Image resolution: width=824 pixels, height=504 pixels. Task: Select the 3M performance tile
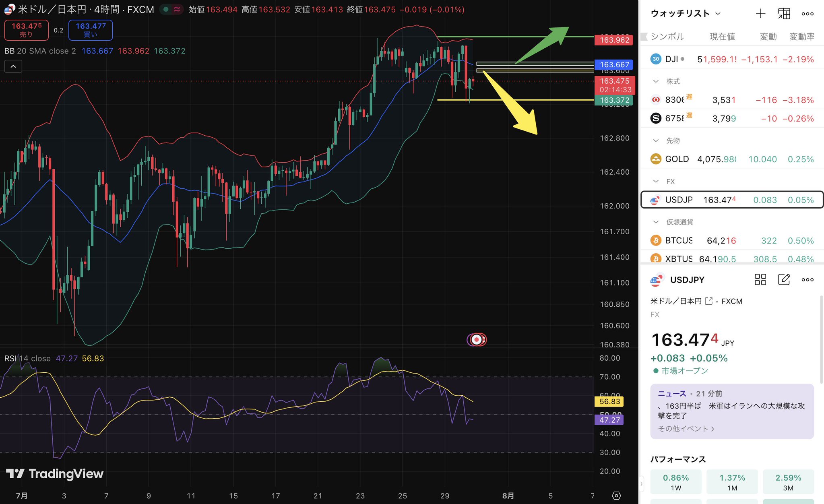[x=788, y=482]
